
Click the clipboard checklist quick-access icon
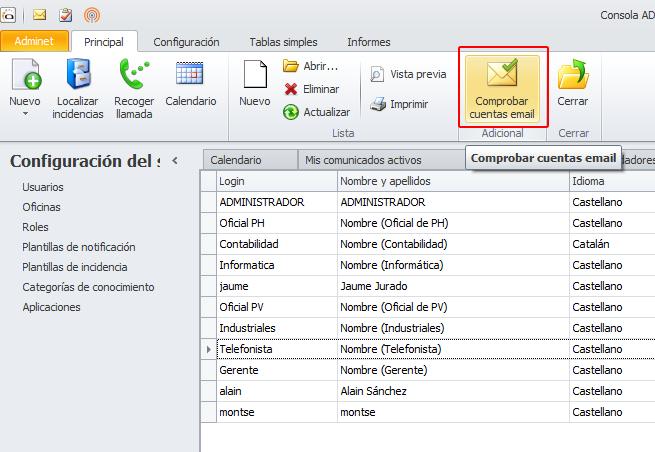click(65, 15)
